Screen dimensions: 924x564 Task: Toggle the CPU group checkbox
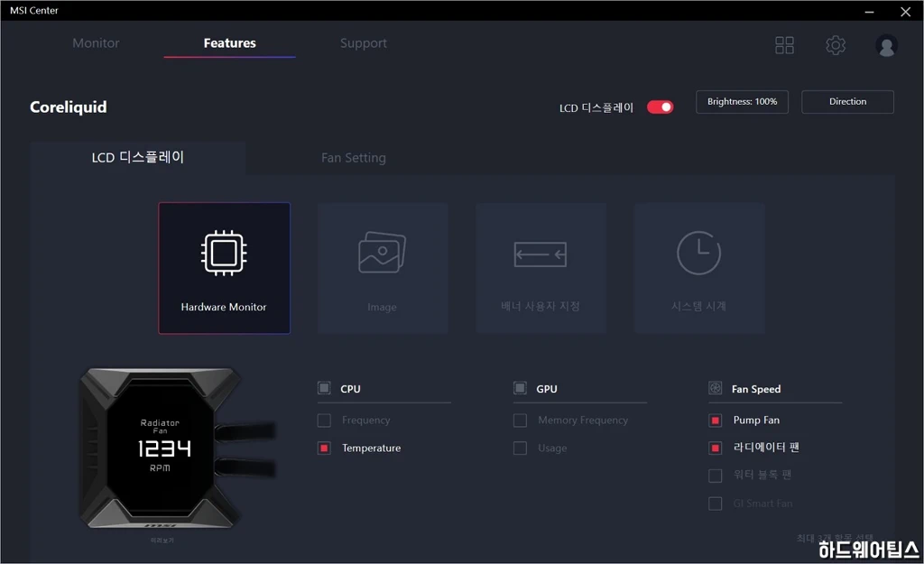pyautogui.click(x=324, y=388)
